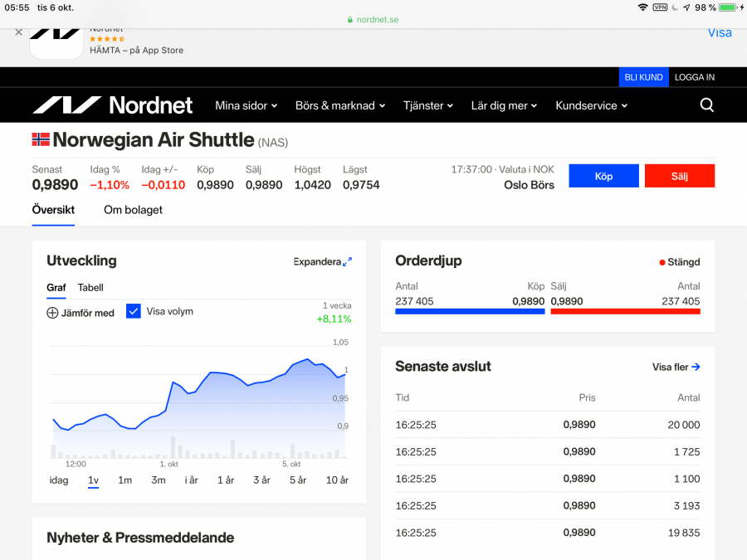This screenshot has height=560, width=747.
Task: Select the Tabell view tab
Action: (90, 288)
